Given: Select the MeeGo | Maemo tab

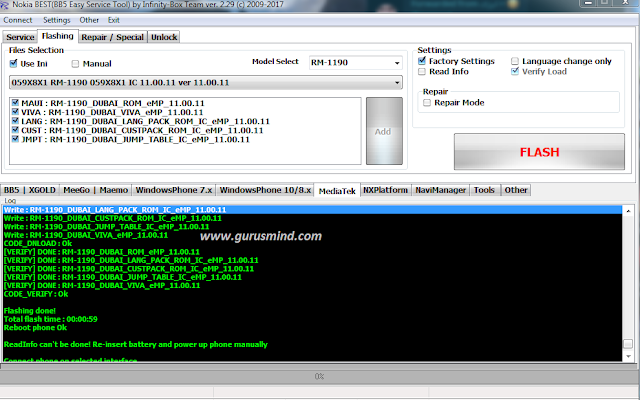Looking at the screenshot, I should coord(96,190).
